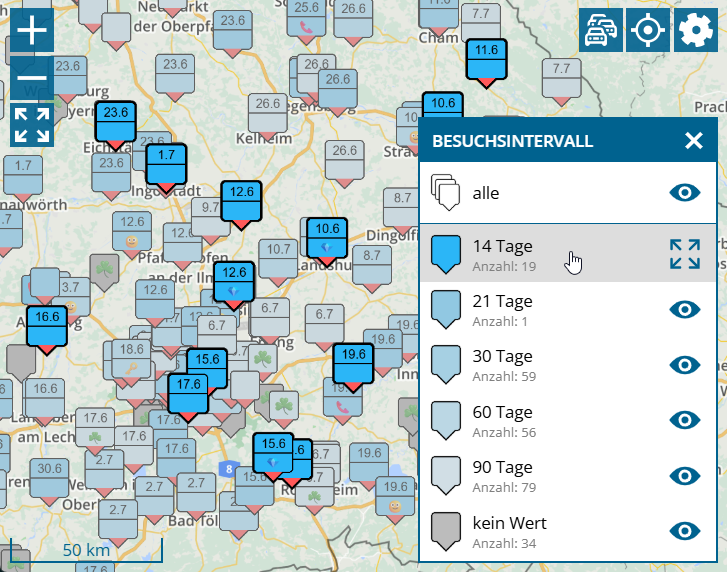Image resolution: width=727 pixels, height=572 pixels.
Task: Click the BESUCHSINTERVALL panel title
Action: click(x=512, y=141)
